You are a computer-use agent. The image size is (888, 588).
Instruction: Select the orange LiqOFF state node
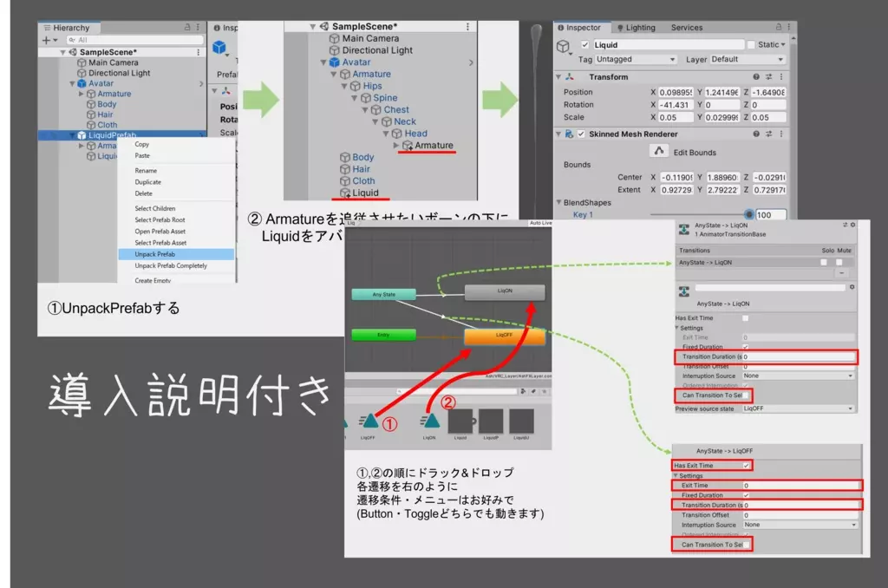pyautogui.click(x=505, y=336)
